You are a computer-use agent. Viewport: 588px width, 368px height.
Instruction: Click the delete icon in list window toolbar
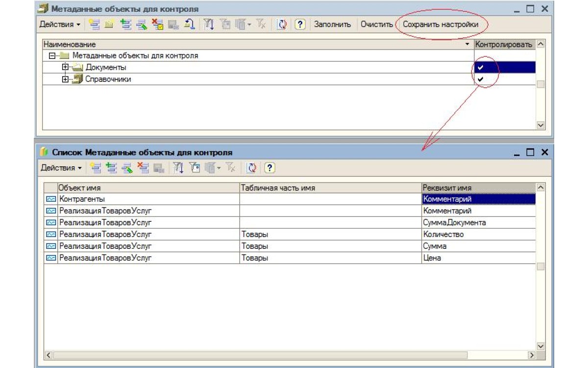(143, 168)
